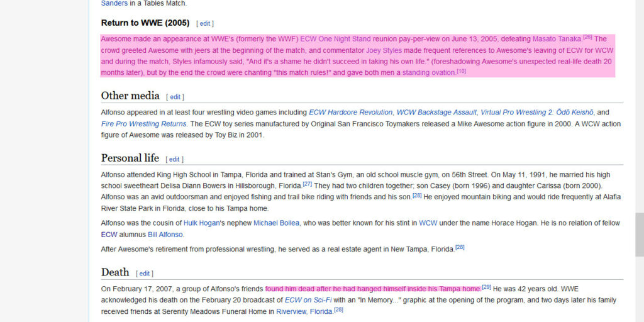
Task: Click the 'Return to WWE (2005)' heading
Action: click(145, 23)
